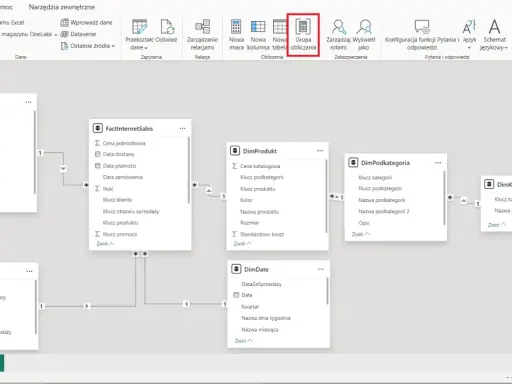Open Schemat językowy dropdown
512x384 pixels.
(494, 35)
